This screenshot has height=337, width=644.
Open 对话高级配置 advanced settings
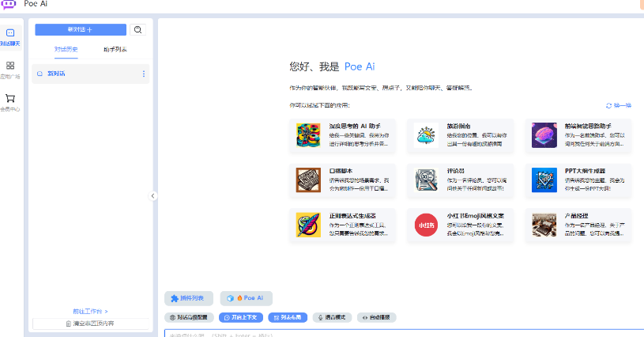point(189,318)
